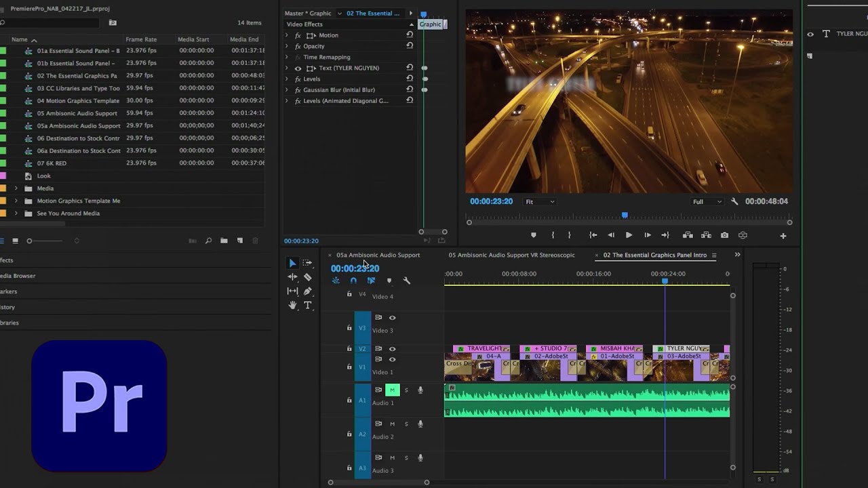Screen dimensions: 868x488
Task: Reset the Opacity effect
Action: tap(410, 45)
